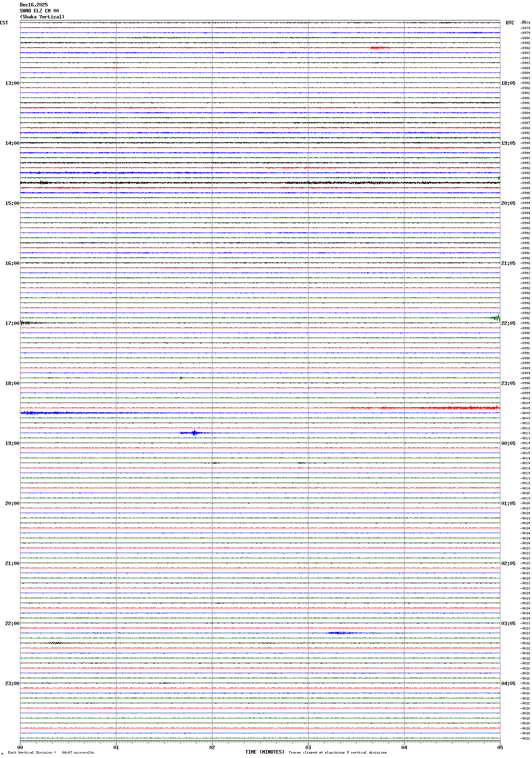Viewport: 532px width, 758px height.
Task: Click the red event burst near top right
Action: click(380, 48)
